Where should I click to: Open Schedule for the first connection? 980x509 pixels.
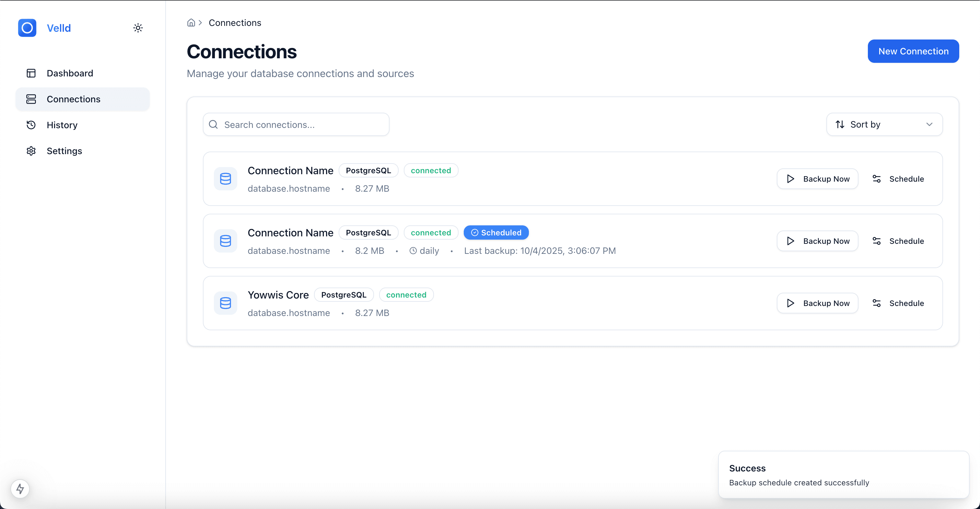click(898, 179)
